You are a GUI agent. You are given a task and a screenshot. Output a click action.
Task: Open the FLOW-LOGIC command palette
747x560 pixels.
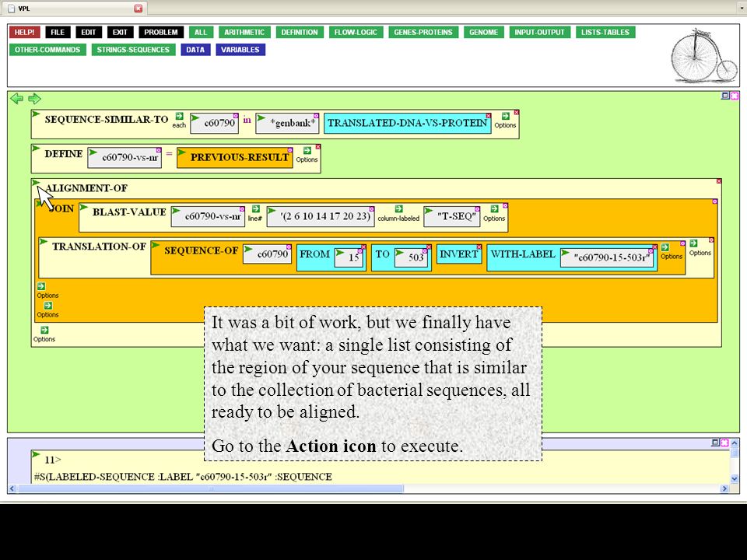356,33
